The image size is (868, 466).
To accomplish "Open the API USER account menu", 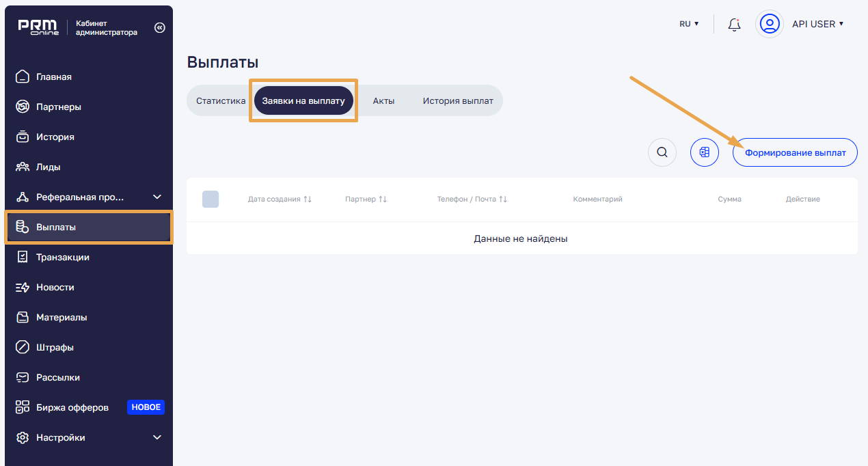I will pyautogui.click(x=817, y=24).
